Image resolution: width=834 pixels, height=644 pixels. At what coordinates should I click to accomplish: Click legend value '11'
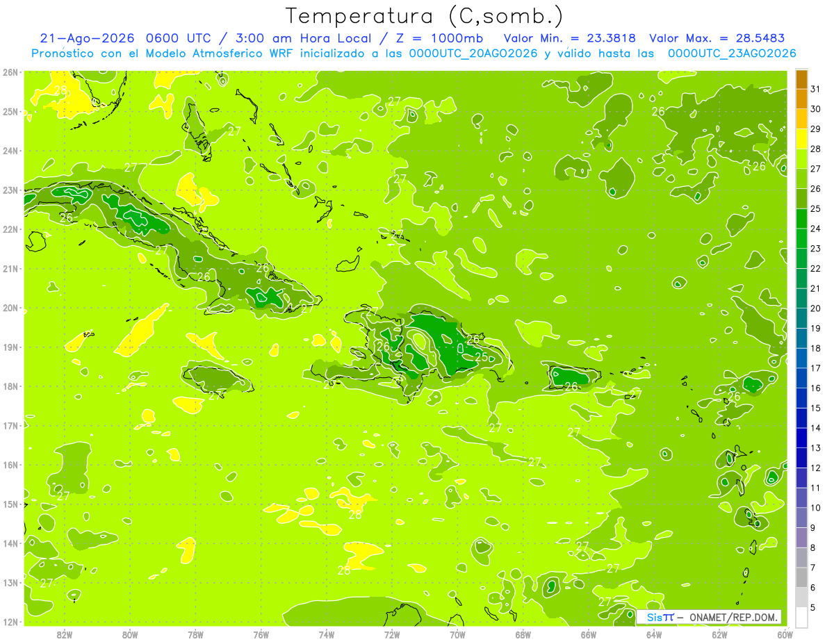point(815,488)
